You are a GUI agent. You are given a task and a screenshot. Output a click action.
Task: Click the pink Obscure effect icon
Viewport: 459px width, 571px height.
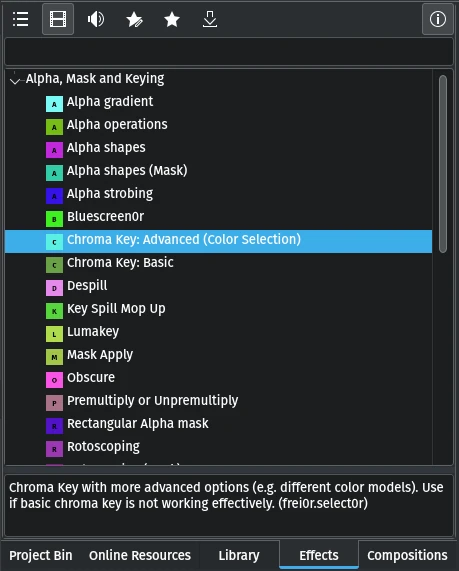pos(54,380)
